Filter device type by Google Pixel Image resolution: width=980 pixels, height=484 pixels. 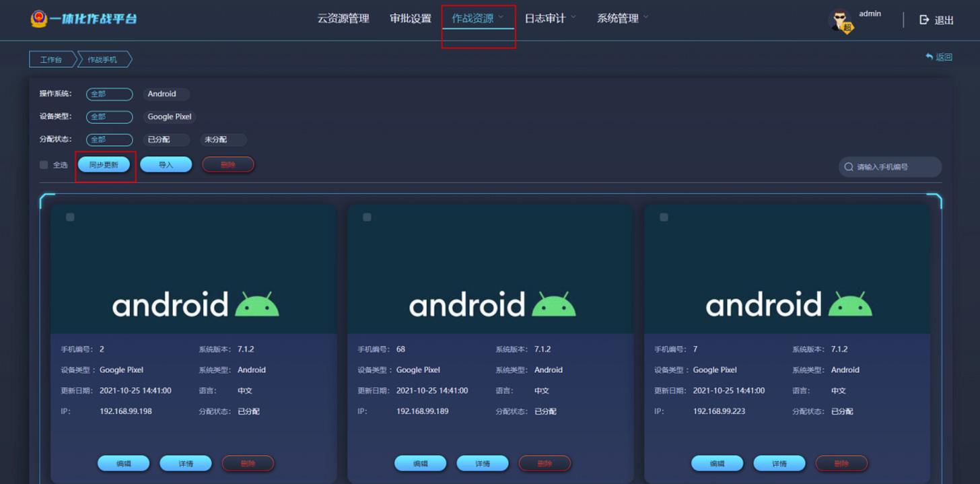170,117
